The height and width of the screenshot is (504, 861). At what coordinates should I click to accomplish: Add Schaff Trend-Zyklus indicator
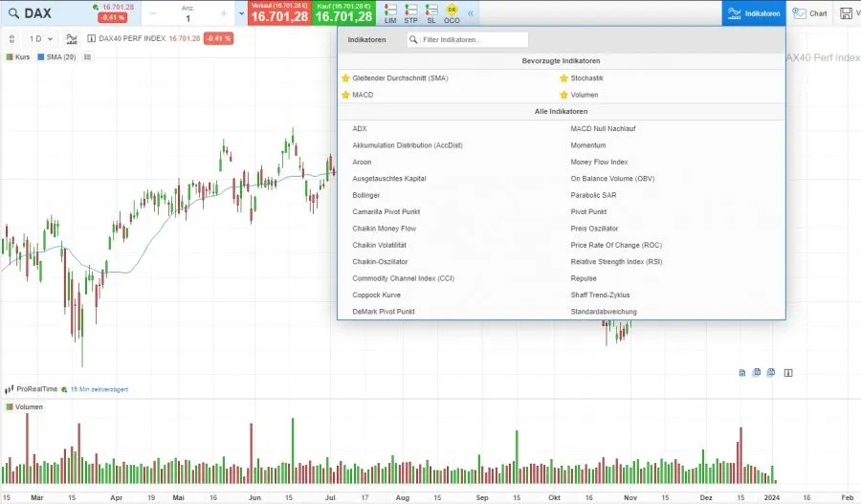pyautogui.click(x=600, y=295)
